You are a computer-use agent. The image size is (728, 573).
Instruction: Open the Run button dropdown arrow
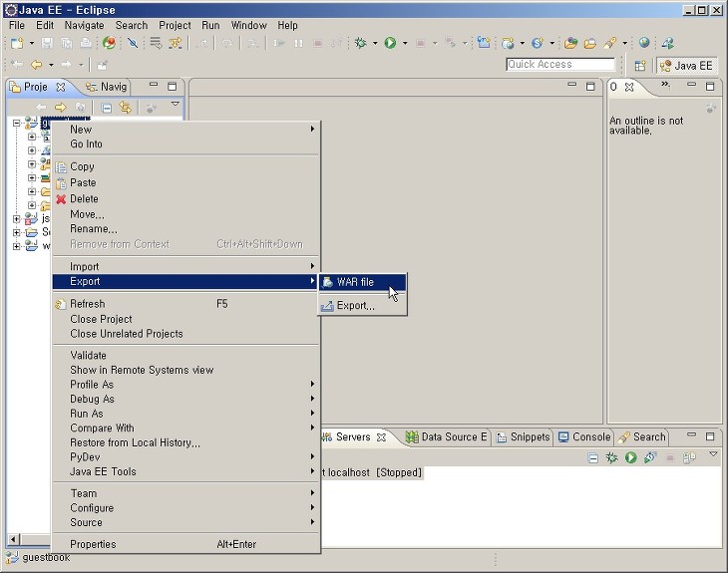(405, 43)
